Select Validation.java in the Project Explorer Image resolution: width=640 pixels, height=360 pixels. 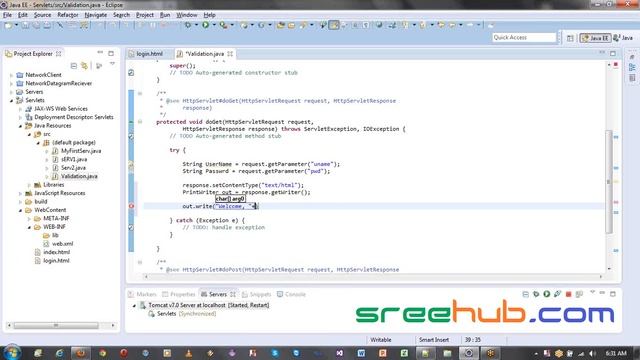79,176
